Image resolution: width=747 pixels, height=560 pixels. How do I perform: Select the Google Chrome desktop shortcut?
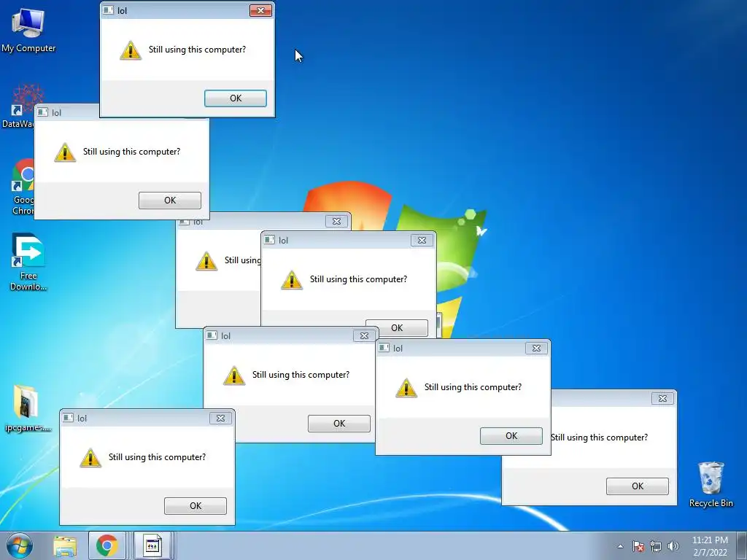23,187
